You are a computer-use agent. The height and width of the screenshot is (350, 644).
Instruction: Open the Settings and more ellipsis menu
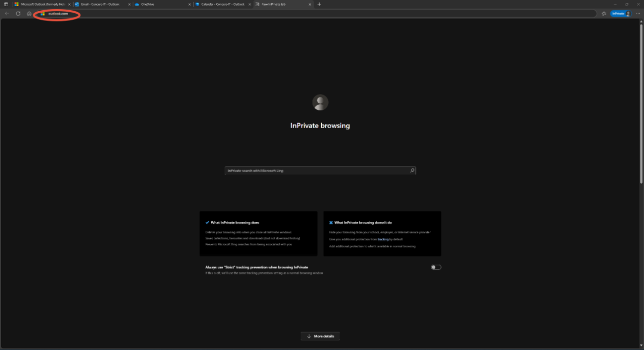(x=638, y=14)
